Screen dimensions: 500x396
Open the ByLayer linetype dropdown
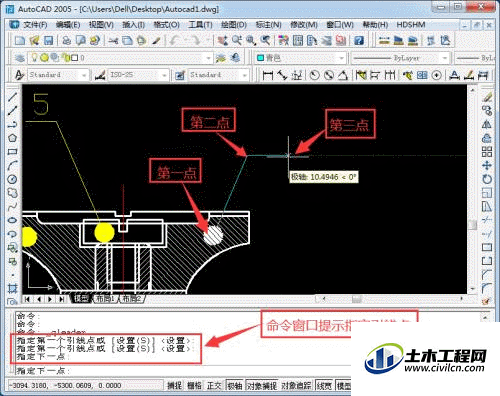(x=445, y=58)
